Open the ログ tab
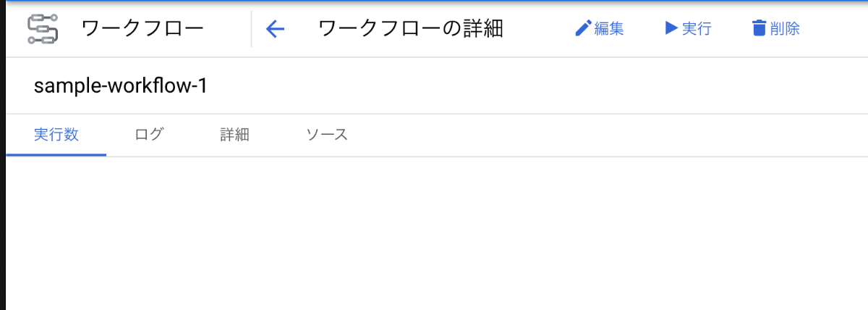This screenshot has width=868, height=310. (x=149, y=135)
